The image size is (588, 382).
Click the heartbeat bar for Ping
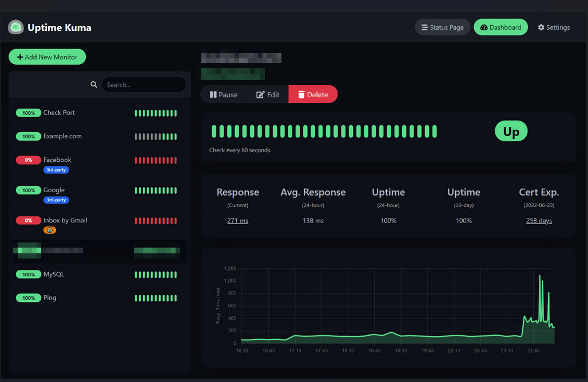coord(156,299)
